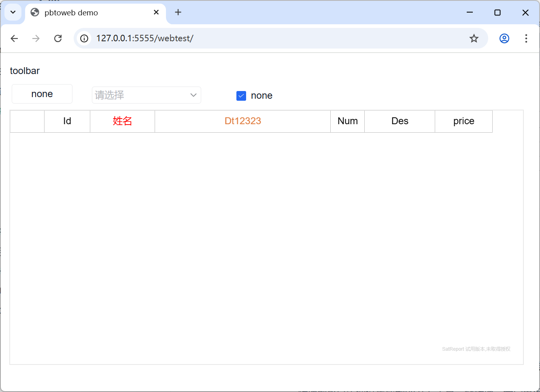Click the Des column header
Screen dimensions: 540x392
(x=400, y=121)
